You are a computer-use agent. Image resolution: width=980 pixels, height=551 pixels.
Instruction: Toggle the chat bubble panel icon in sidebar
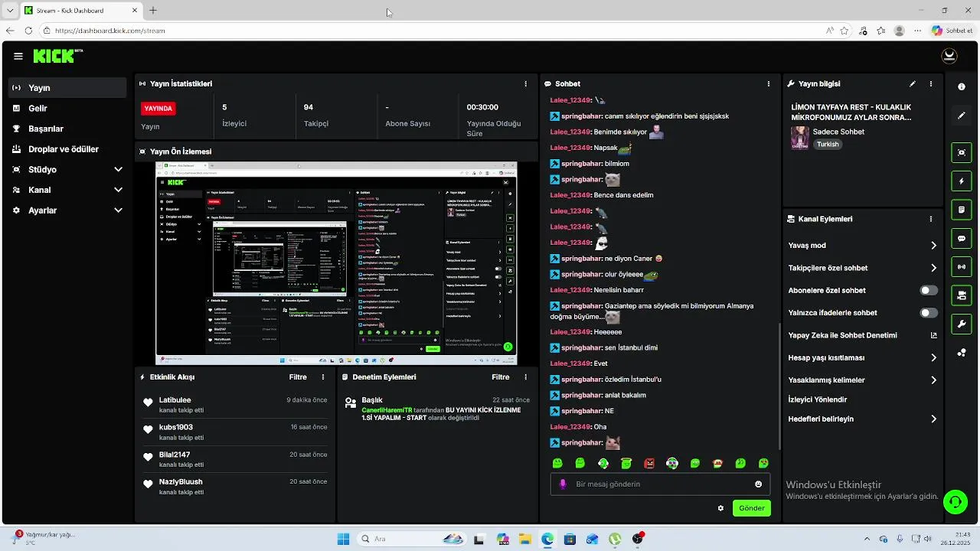coord(962,239)
